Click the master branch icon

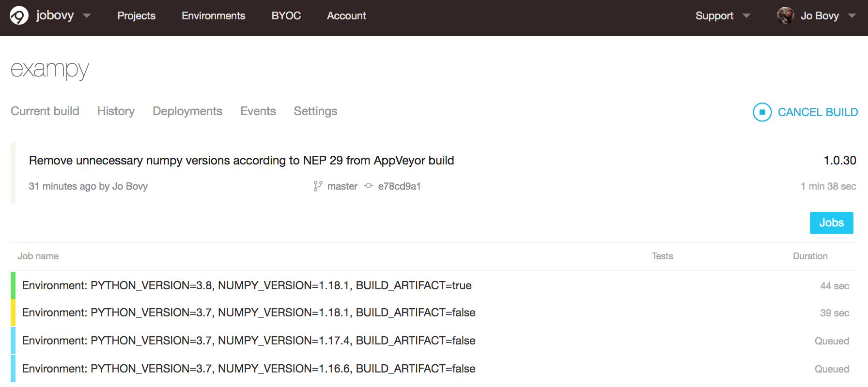318,186
